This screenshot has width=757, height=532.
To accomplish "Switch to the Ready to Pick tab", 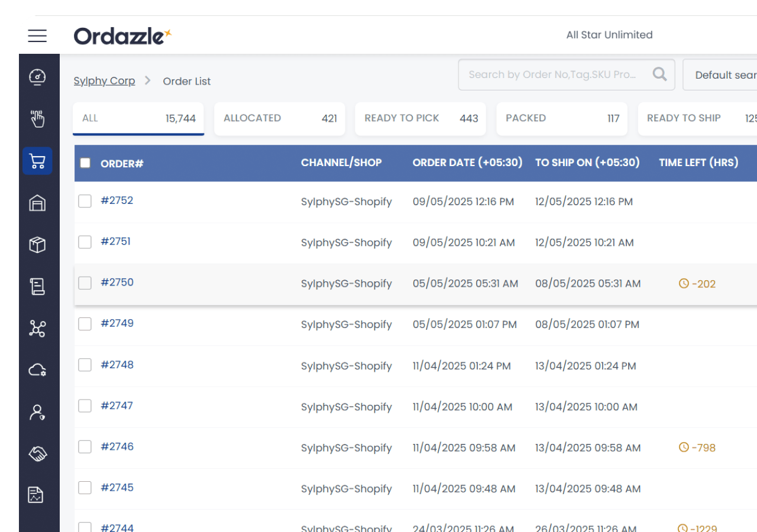I will 420,118.
